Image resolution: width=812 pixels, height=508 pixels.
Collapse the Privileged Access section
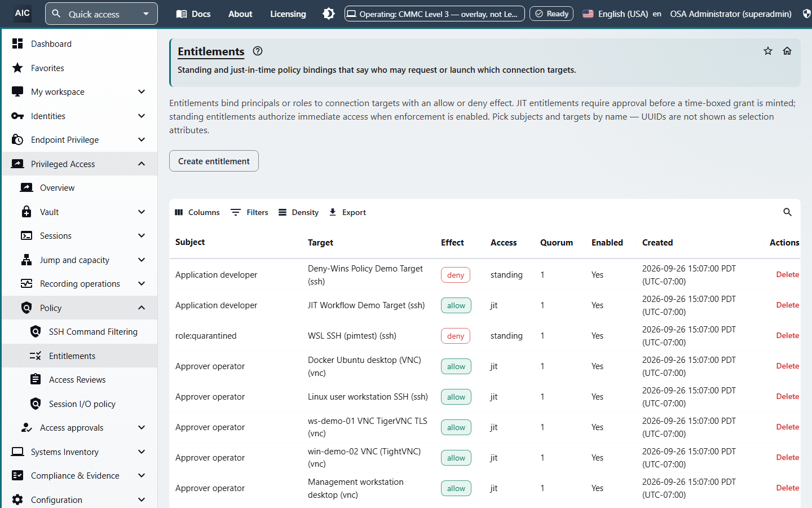tap(79, 164)
